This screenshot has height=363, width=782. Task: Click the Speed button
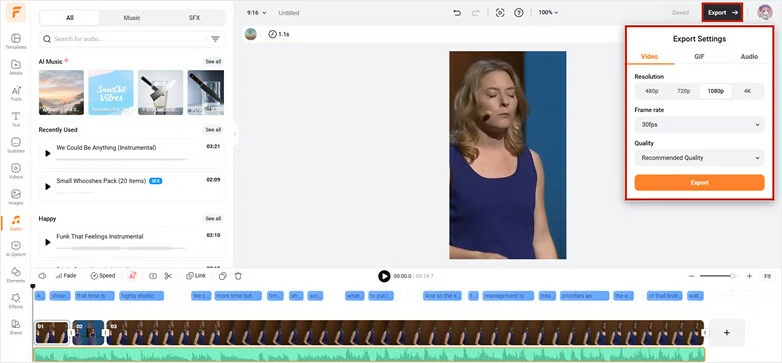point(103,276)
